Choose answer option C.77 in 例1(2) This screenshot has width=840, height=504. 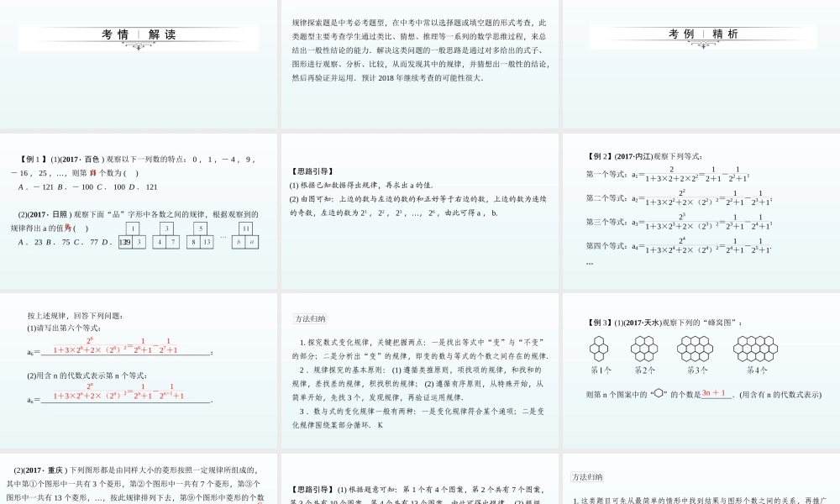pos(87,243)
